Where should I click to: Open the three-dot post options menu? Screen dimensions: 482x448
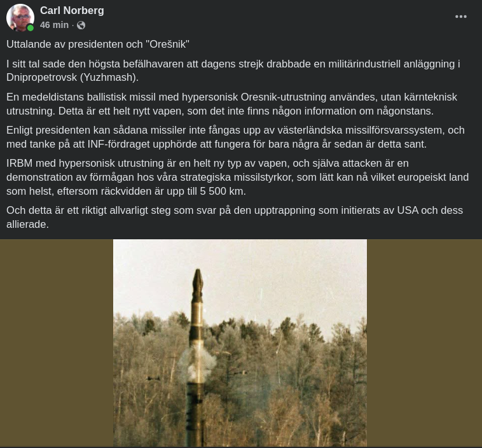click(461, 17)
